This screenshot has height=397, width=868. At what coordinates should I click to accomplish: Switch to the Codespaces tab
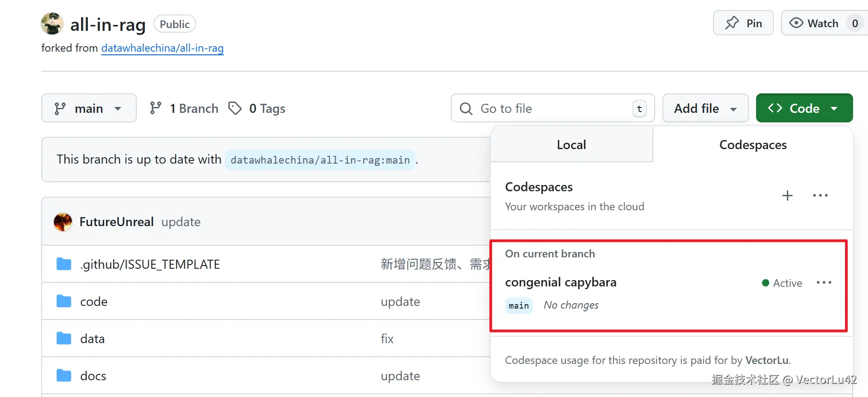[753, 145]
